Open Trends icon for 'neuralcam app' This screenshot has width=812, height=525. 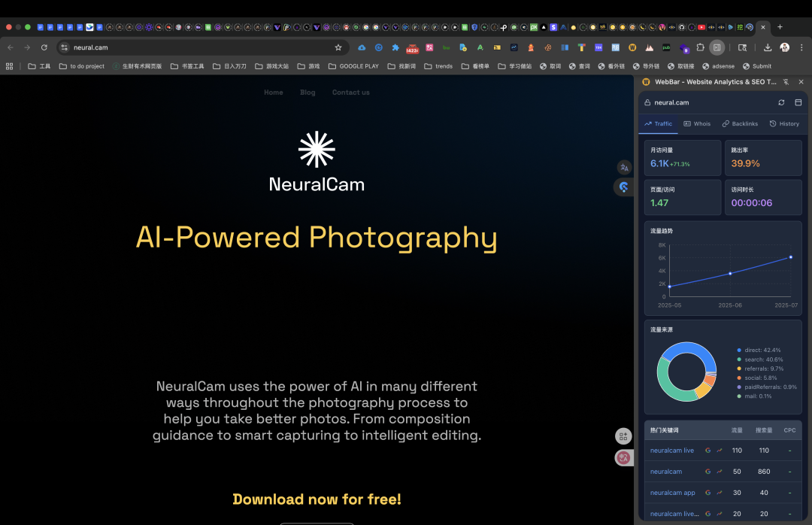point(720,493)
